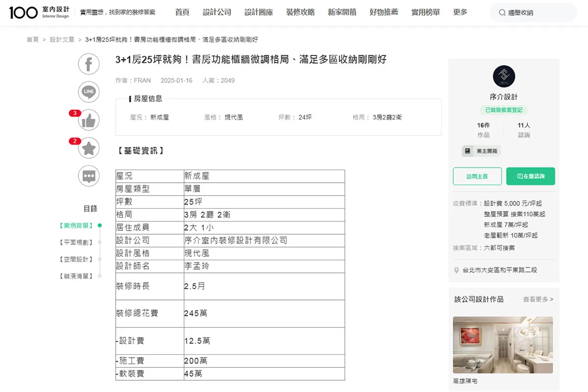The image size is (588, 392).
Task: Click the thumbs-up like icon
Action: tap(89, 120)
